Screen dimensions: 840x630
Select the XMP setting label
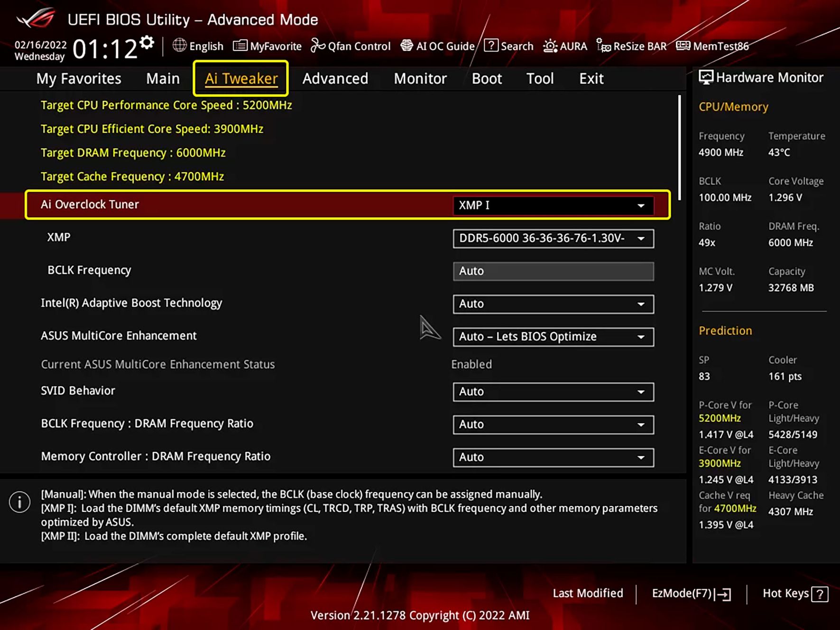pyautogui.click(x=59, y=237)
